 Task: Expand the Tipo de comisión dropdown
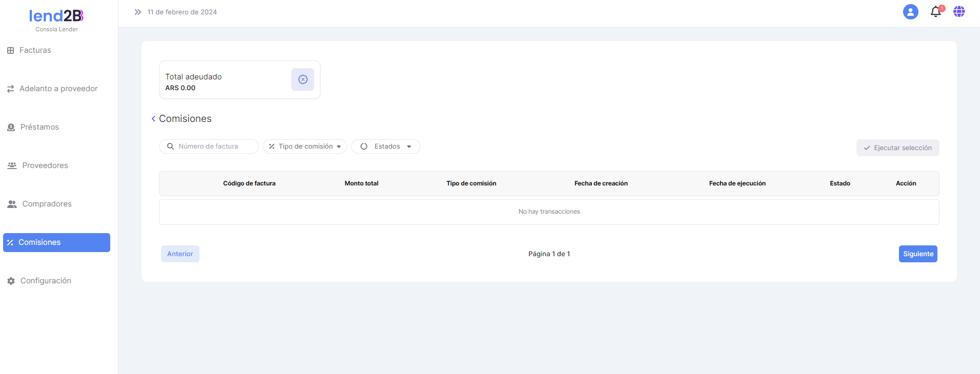pyautogui.click(x=305, y=147)
